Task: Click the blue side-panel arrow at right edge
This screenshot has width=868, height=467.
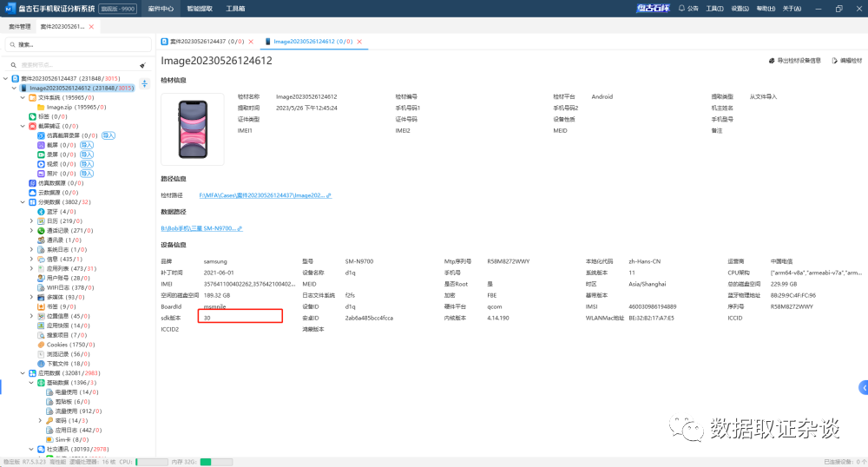Action: click(864, 388)
